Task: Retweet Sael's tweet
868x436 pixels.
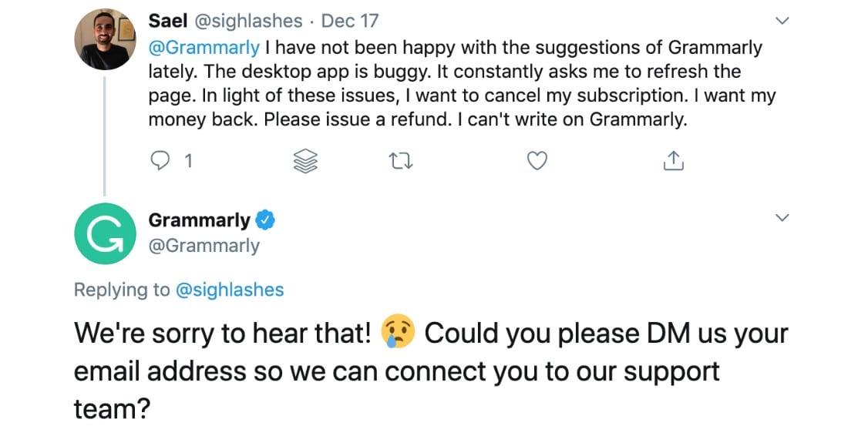Action: (x=400, y=160)
